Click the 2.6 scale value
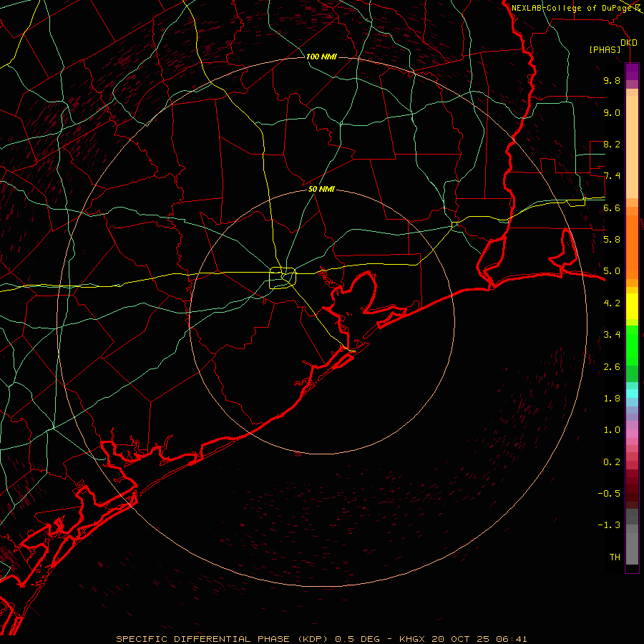 (612, 367)
